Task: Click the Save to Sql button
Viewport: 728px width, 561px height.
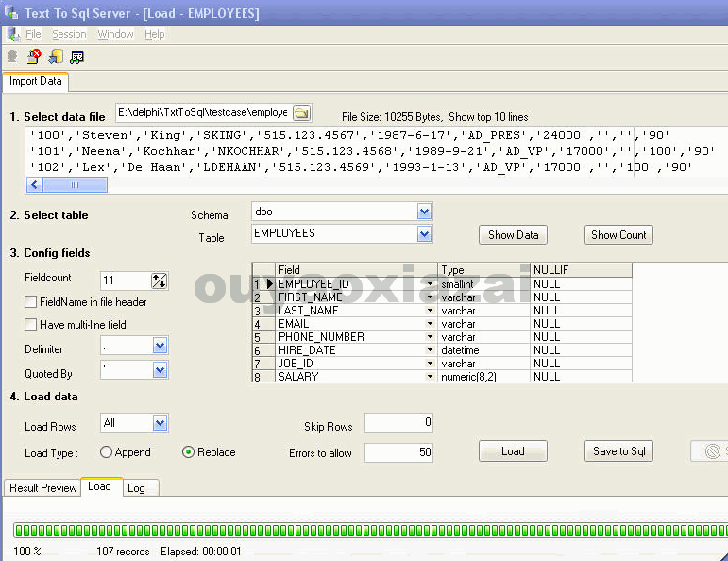Action: click(618, 451)
